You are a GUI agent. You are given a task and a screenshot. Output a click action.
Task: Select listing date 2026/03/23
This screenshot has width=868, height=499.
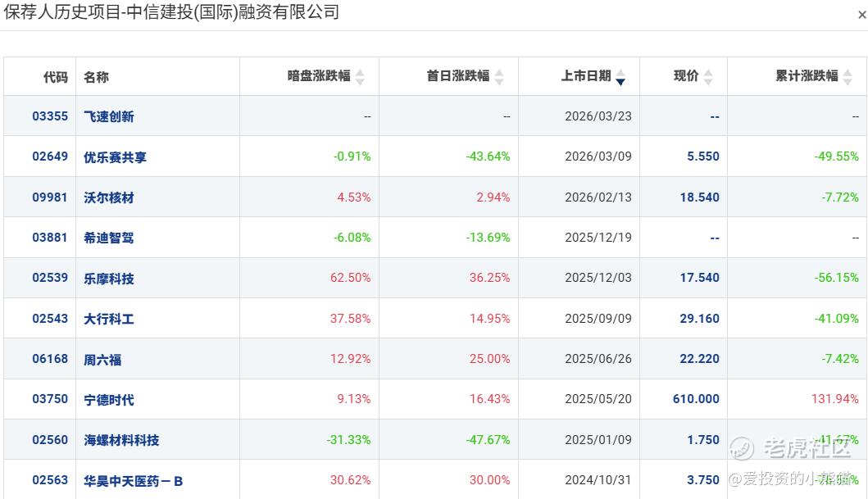click(x=598, y=116)
